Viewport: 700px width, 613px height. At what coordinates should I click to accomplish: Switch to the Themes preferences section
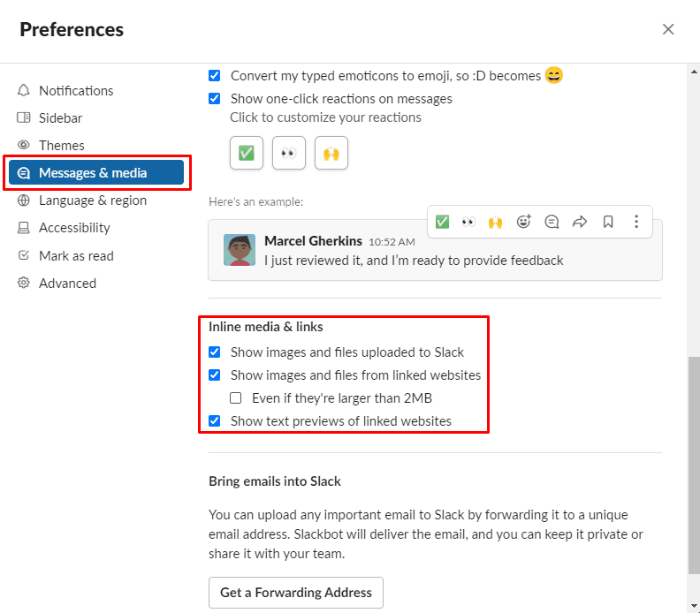62,145
